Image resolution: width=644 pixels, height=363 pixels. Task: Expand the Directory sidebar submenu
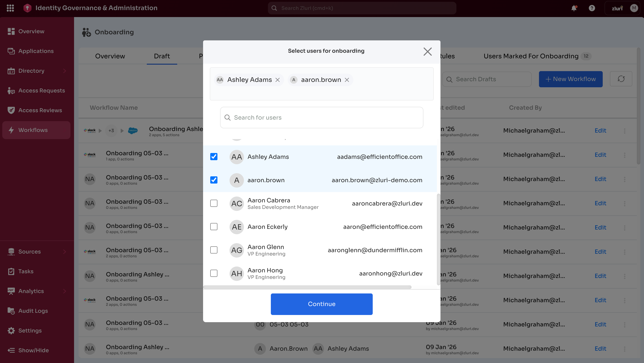tap(65, 71)
